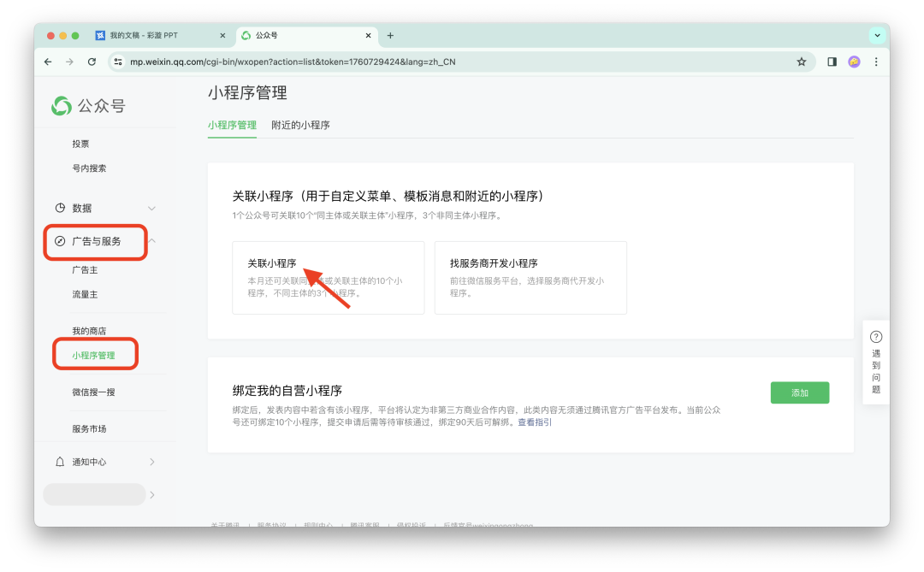Click the 遇到问题 help panel
The height and width of the screenshot is (572, 924).
[876, 363]
